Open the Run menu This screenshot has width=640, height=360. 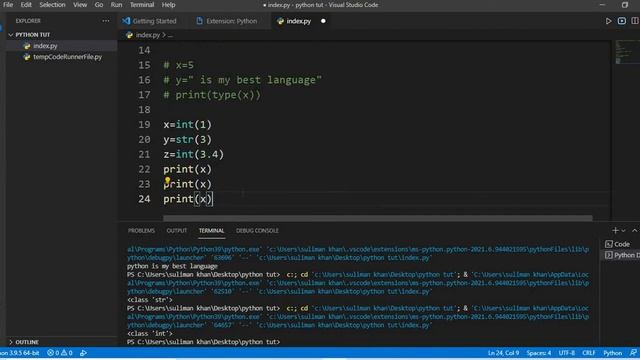[116, 5]
